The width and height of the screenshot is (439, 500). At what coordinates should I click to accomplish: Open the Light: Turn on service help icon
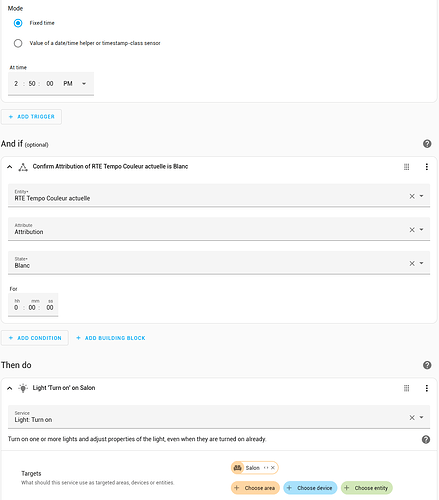click(x=426, y=439)
